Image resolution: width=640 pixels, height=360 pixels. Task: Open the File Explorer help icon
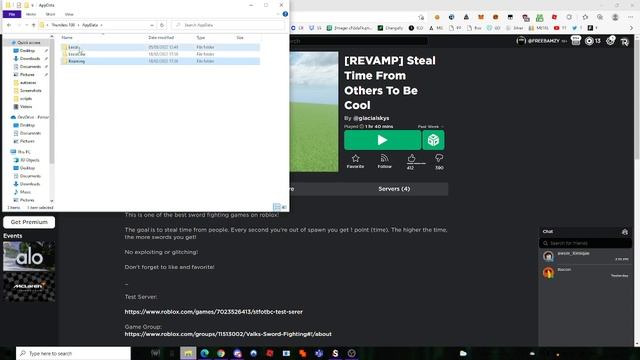[x=285, y=14]
